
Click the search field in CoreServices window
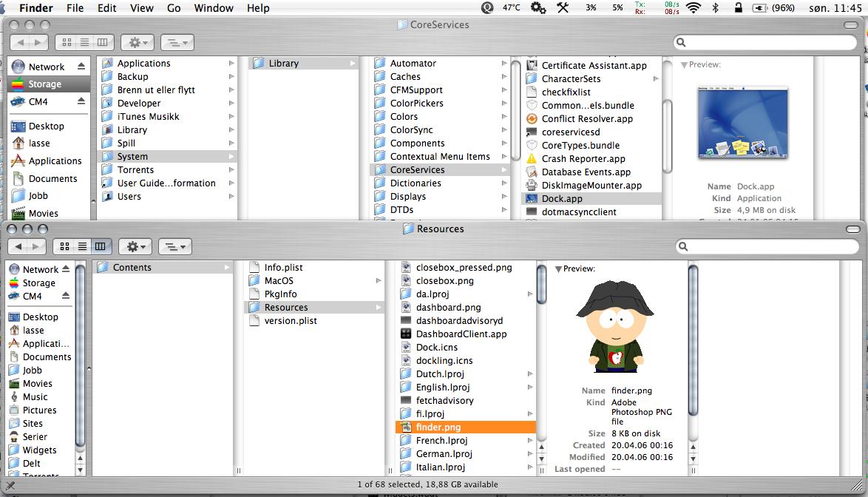pyautogui.click(x=765, y=42)
